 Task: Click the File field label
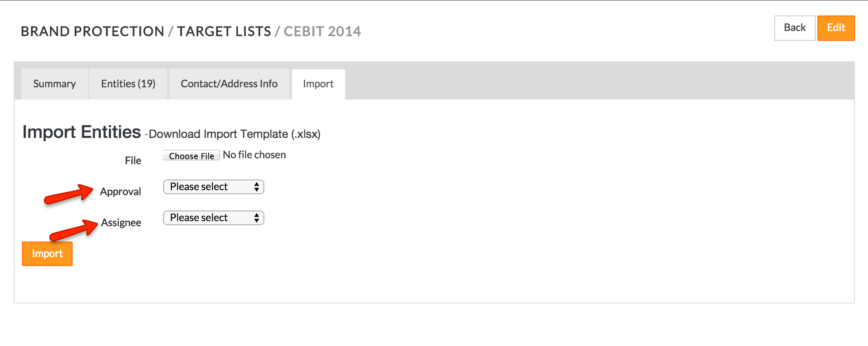click(133, 161)
